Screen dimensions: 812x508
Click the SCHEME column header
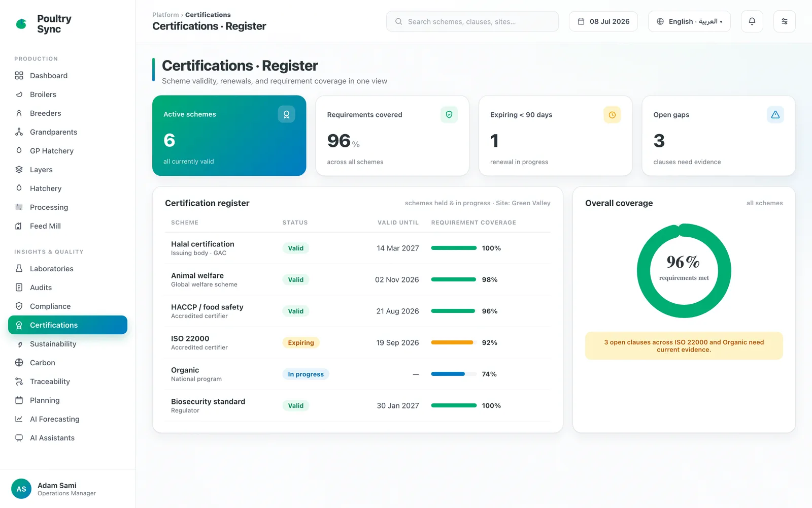[185, 223]
